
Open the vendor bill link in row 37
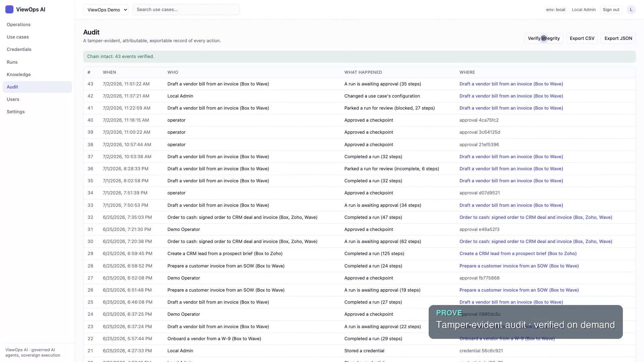tap(511, 157)
